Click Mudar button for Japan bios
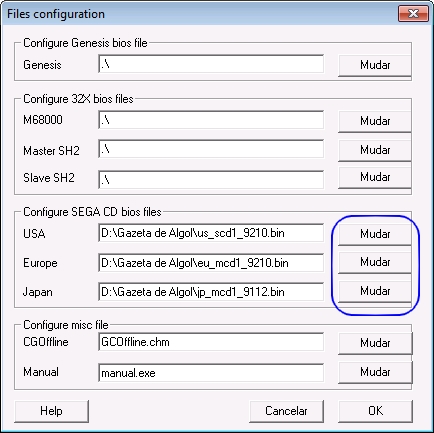 click(375, 292)
